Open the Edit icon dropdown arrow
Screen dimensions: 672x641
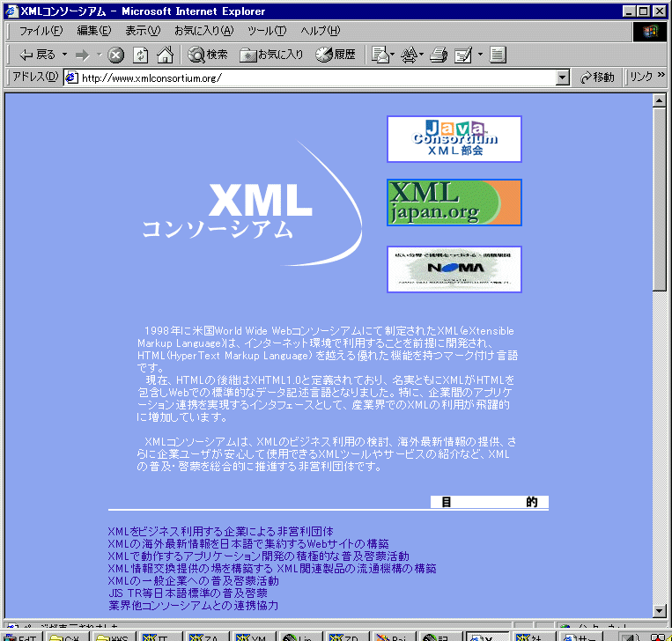pos(480,55)
